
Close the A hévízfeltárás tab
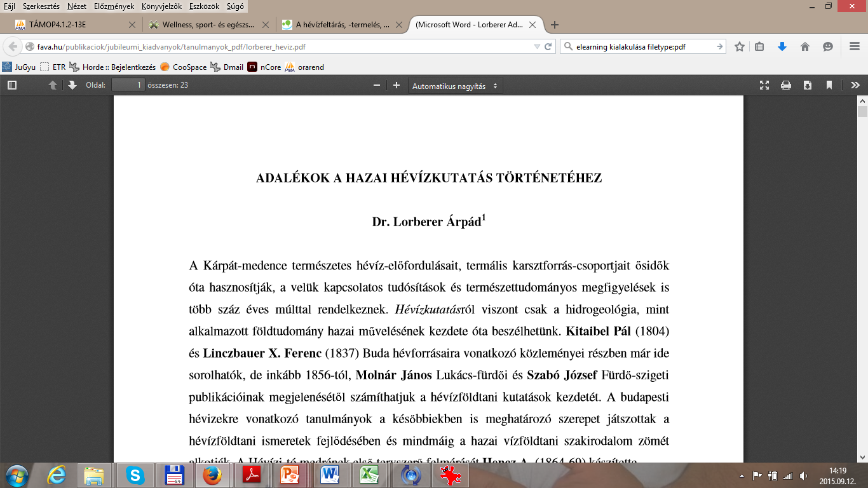pos(399,25)
